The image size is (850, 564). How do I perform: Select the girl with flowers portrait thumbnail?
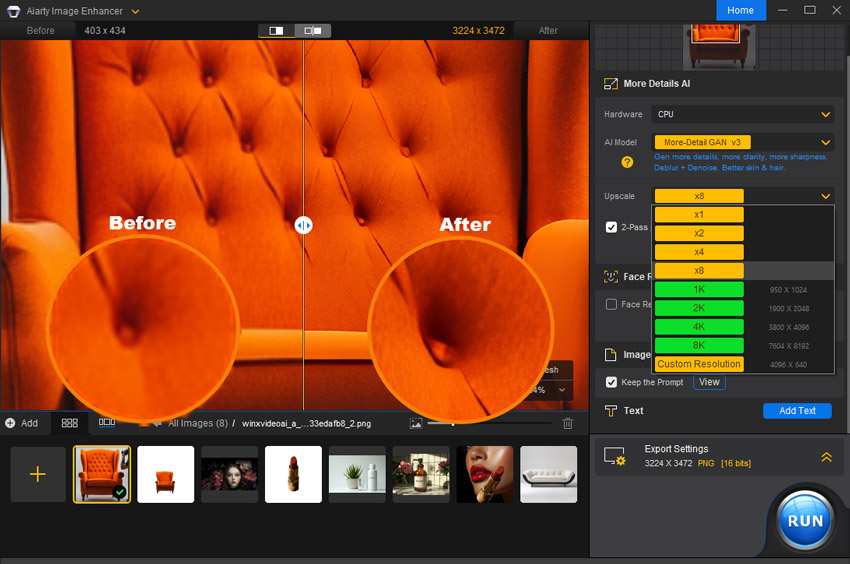pyautogui.click(x=229, y=475)
